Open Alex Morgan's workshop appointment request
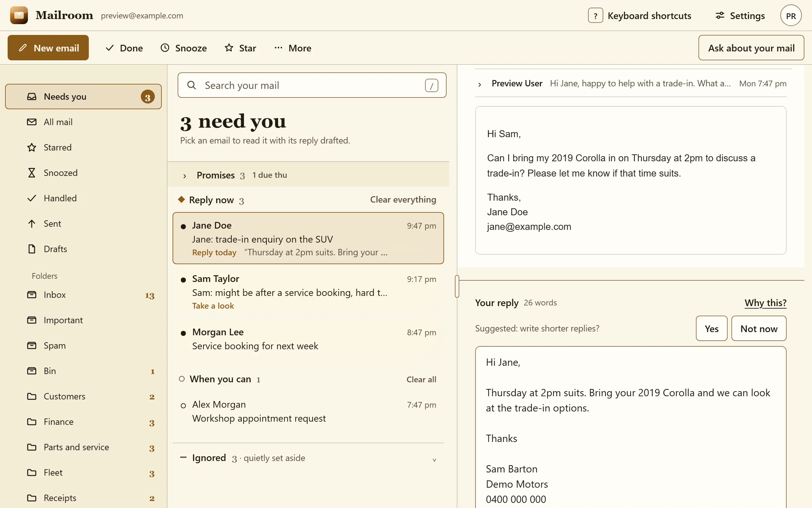This screenshot has height=508, width=812. (x=308, y=411)
